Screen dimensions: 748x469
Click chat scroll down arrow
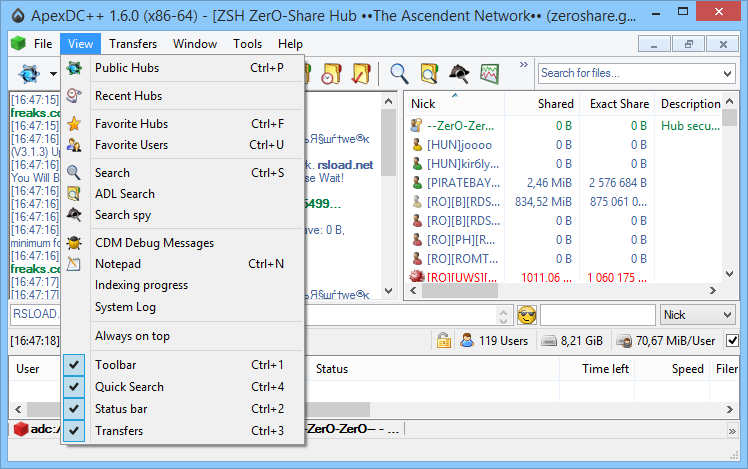click(388, 291)
